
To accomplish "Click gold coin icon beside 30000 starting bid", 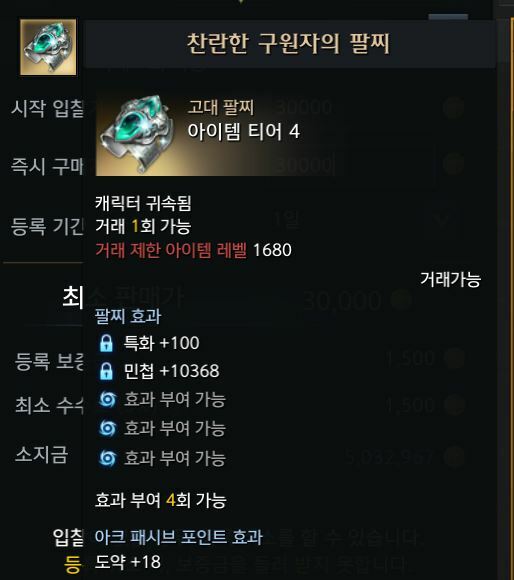I will coord(453,108).
